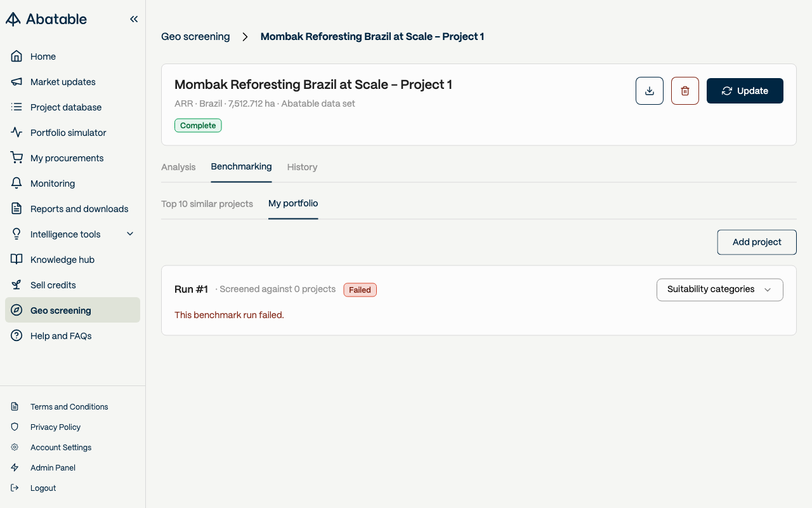This screenshot has width=812, height=508.
Task: Open Market updates in the sidebar
Action: point(72,82)
